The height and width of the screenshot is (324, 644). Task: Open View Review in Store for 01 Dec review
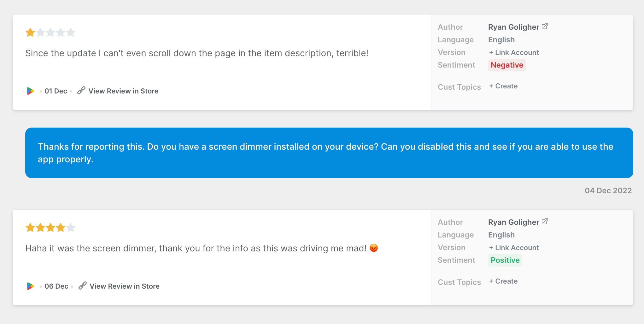click(123, 91)
